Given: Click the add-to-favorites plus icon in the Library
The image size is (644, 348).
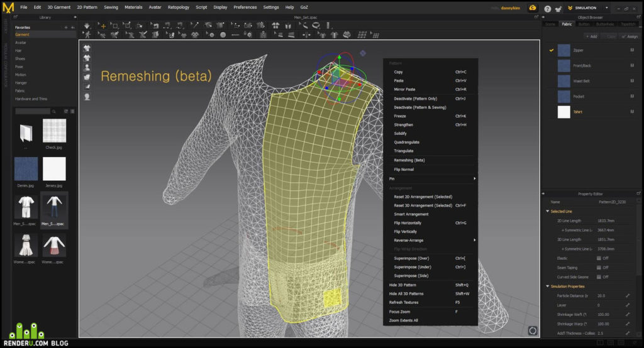Looking at the screenshot, I should [65, 28].
